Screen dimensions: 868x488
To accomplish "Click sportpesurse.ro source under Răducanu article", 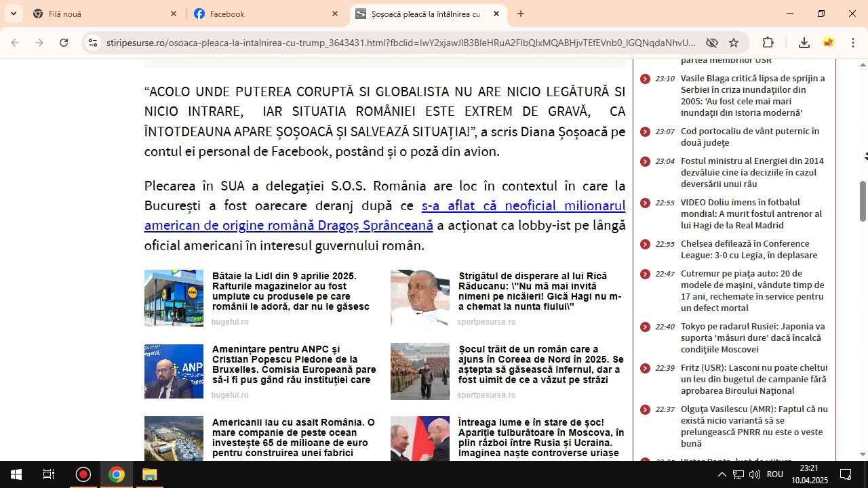I will 486,322.
